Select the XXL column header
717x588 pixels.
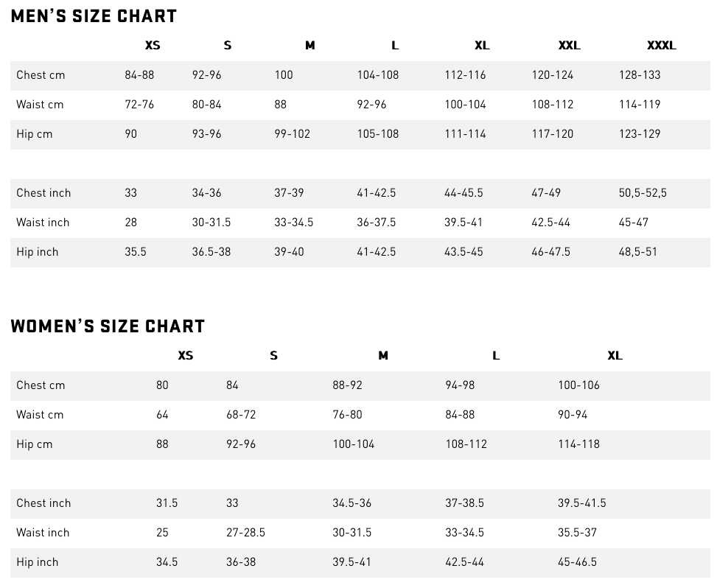coord(569,46)
